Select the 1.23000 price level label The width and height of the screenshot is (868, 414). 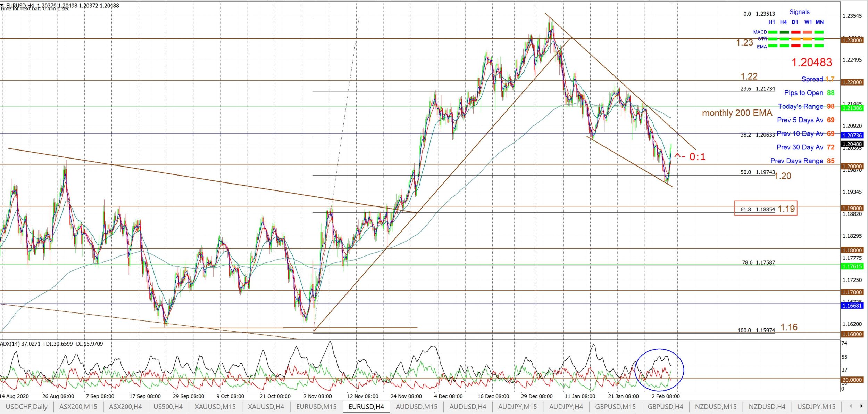click(852, 40)
